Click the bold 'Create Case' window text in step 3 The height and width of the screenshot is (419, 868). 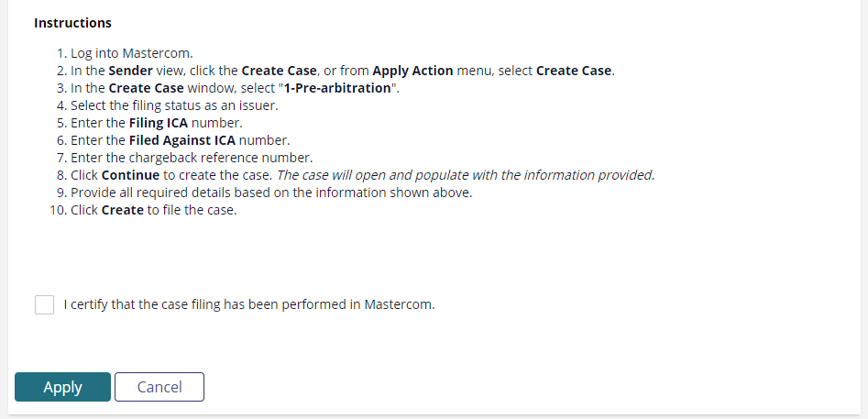pyautogui.click(x=146, y=89)
